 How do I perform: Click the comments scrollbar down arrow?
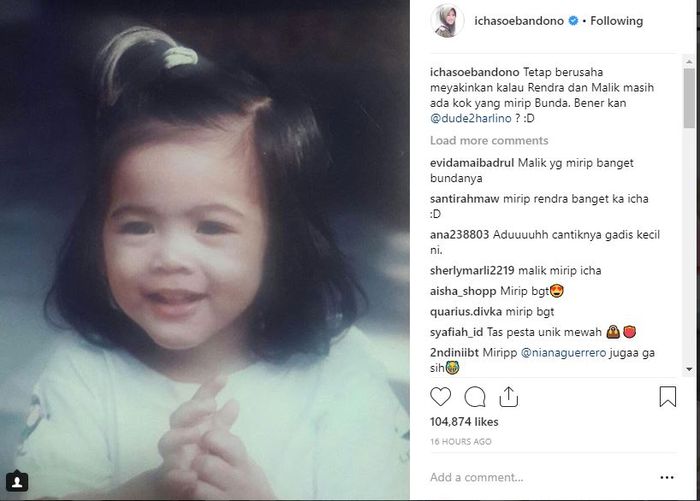point(689,369)
